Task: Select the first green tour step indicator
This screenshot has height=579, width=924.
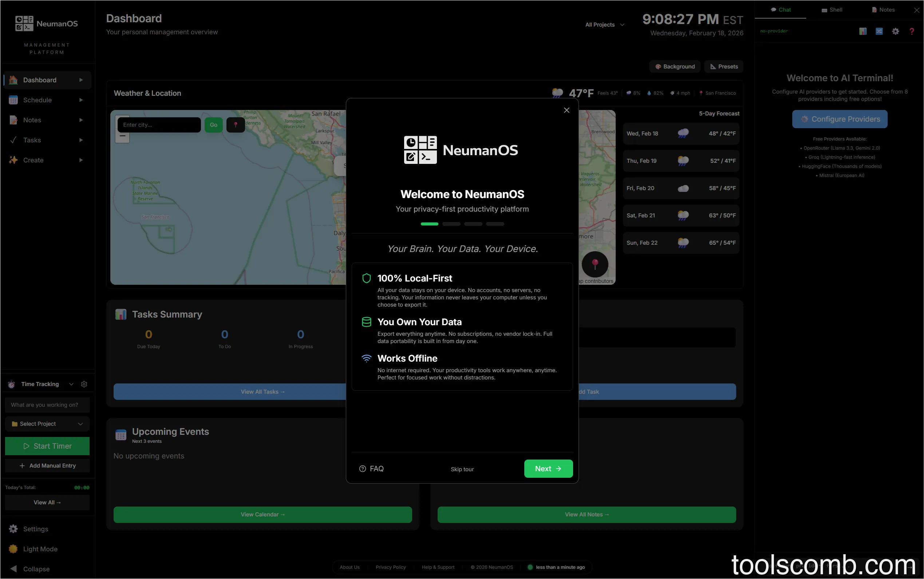Action: (430, 224)
